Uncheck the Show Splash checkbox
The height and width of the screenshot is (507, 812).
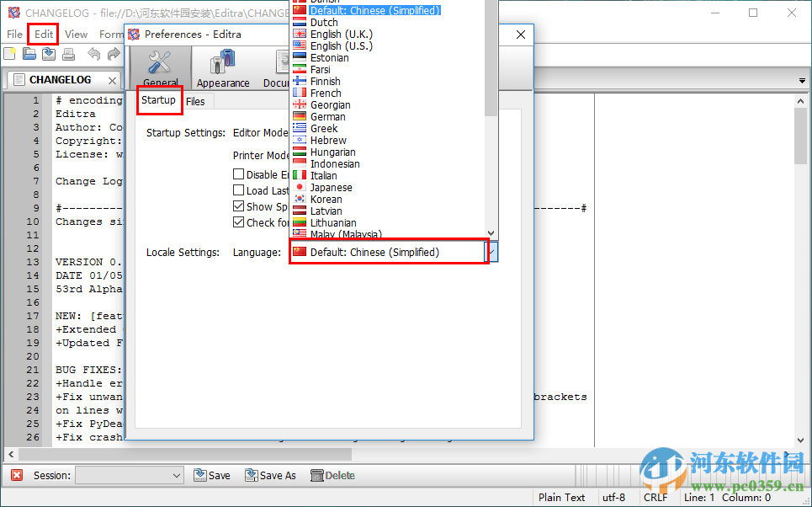tap(238, 206)
